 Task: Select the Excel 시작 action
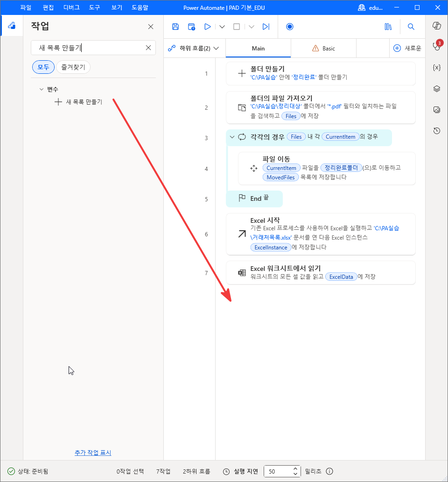click(x=321, y=234)
